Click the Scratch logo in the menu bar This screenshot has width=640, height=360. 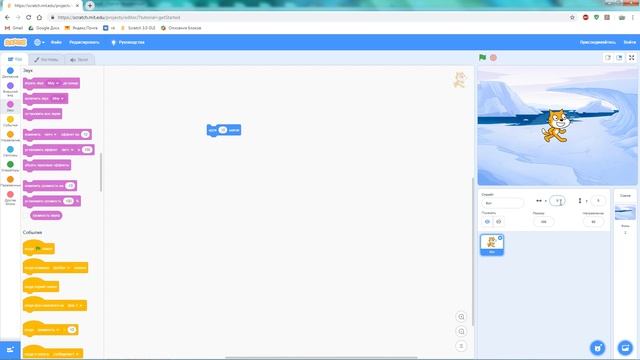tap(15, 42)
